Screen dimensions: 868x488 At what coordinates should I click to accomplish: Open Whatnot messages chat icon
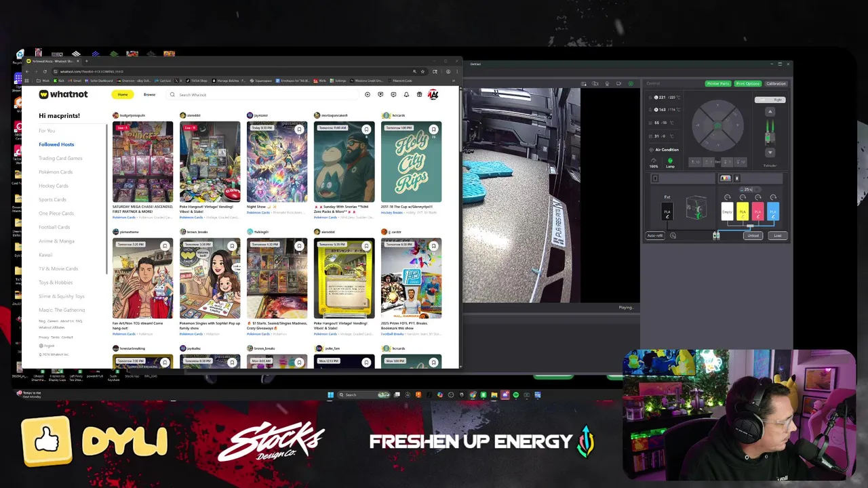[x=393, y=95]
